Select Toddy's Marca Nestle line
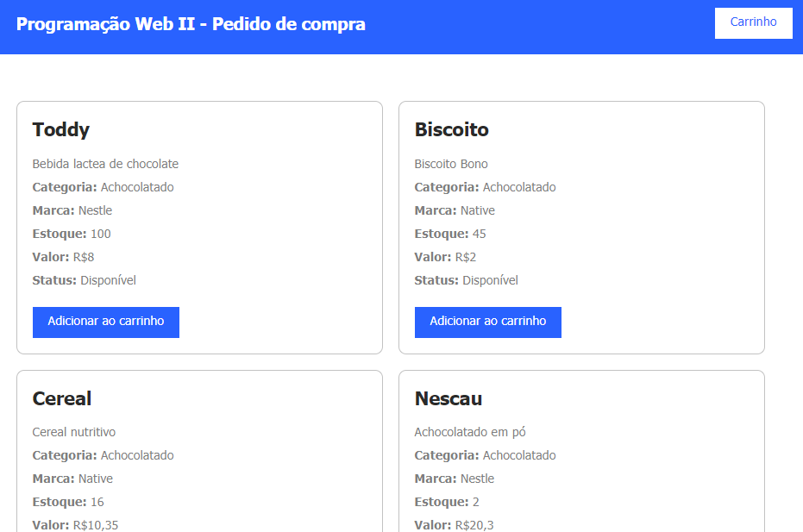 click(x=72, y=210)
